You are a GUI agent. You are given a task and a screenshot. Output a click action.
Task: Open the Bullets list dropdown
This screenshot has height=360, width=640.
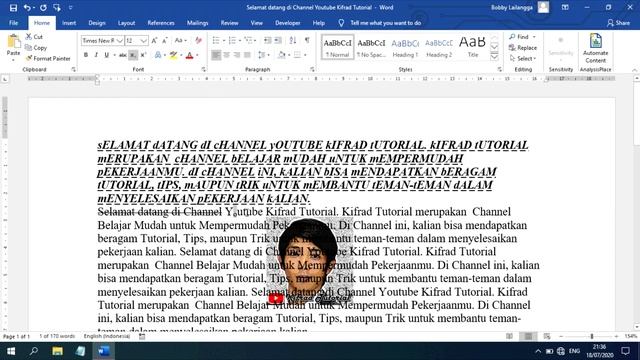224,40
